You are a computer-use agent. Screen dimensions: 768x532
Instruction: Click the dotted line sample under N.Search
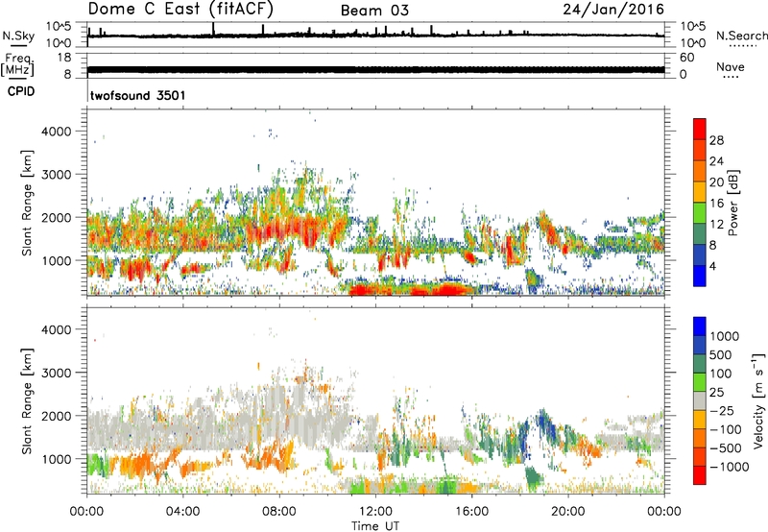[x=742, y=46]
